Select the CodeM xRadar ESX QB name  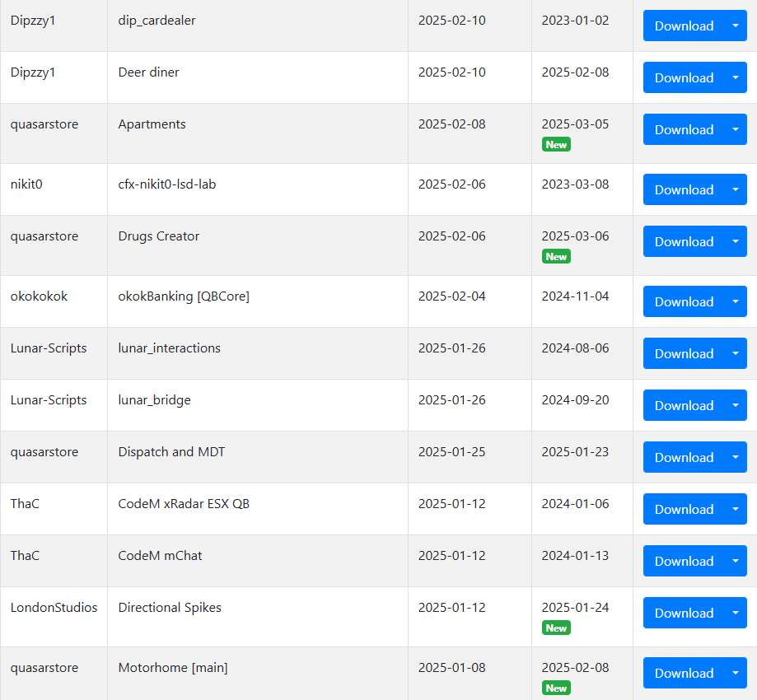click(184, 504)
